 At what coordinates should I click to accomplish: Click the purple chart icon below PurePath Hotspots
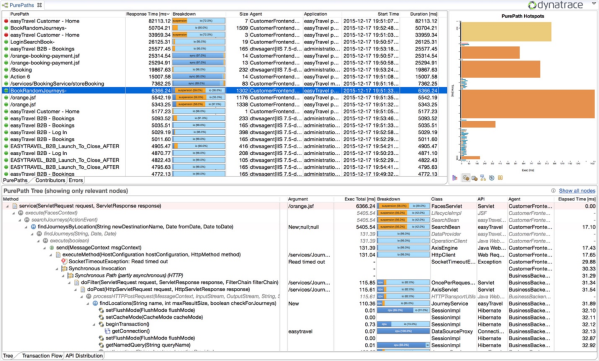454,178
